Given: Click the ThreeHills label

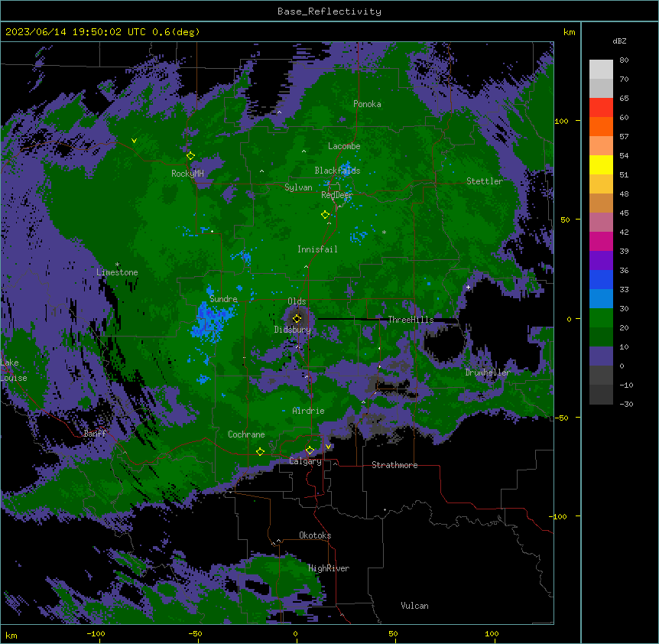Looking at the screenshot, I should [411, 320].
